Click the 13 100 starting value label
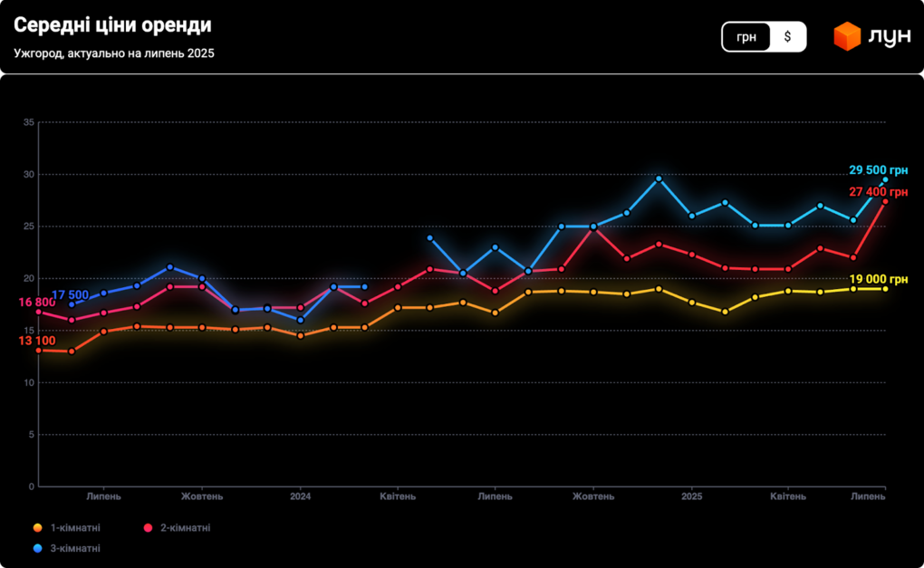The width and height of the screenshot is (924, 568). 36,341
